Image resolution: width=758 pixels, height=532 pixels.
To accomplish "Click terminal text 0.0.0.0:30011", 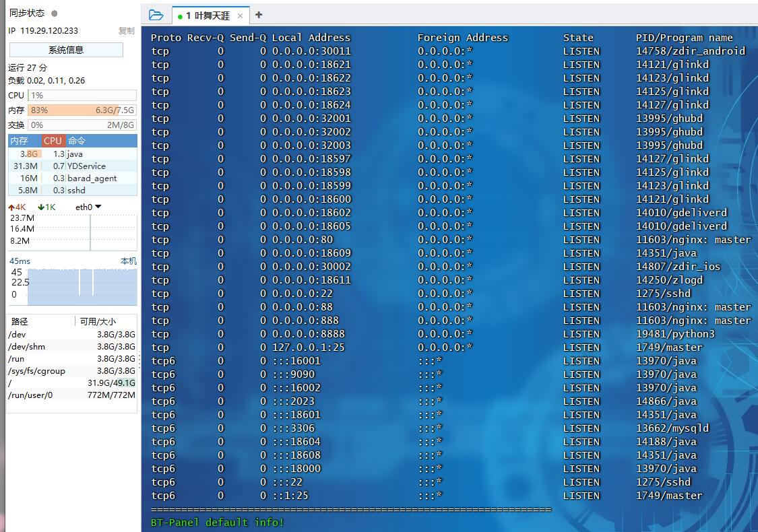I will (x=311, y=51).
